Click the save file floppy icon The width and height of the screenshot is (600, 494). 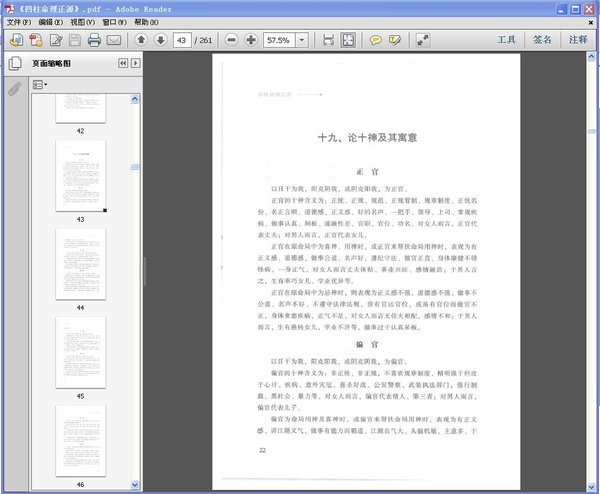(75, 40)
